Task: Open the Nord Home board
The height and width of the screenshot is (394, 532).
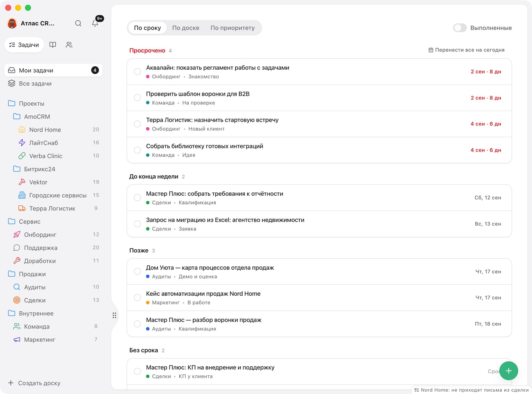Action: (x=53, y=130)
